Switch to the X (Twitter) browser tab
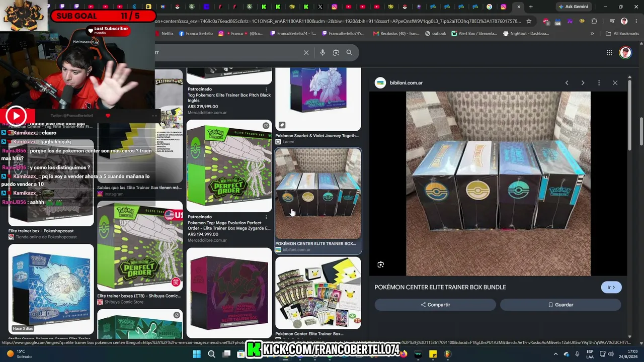 pyautogui.click(x=320, y=7)
